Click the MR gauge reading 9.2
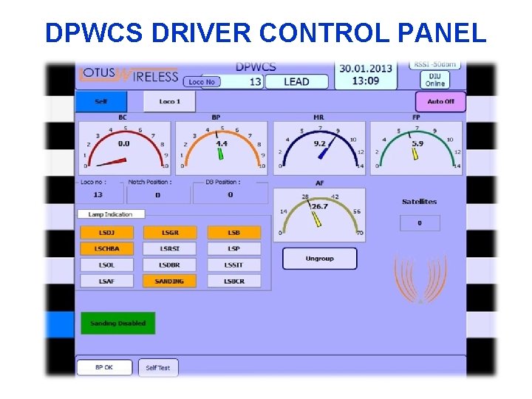 (320, 144)
